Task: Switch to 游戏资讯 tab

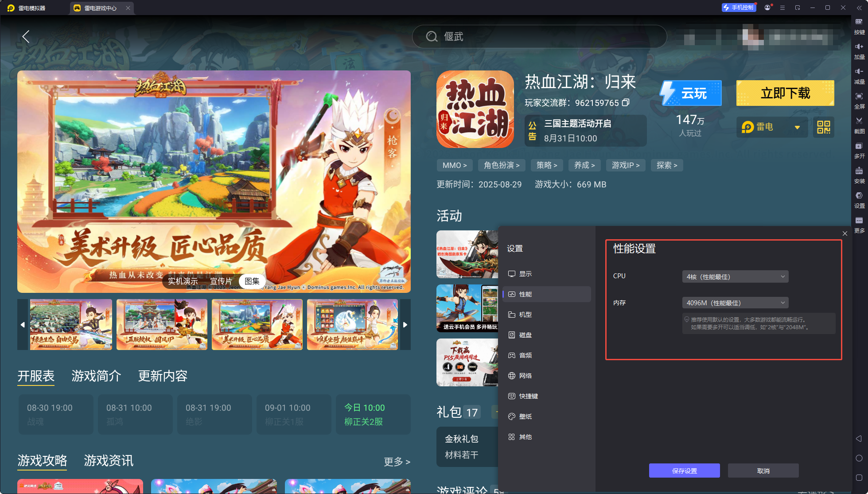Action: (109, 461)
